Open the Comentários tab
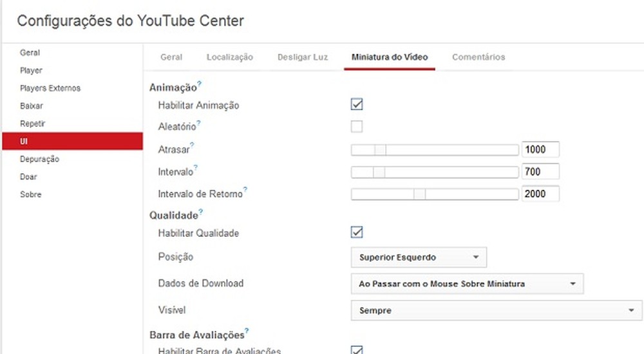644x354 pixels. click(478, 57)
